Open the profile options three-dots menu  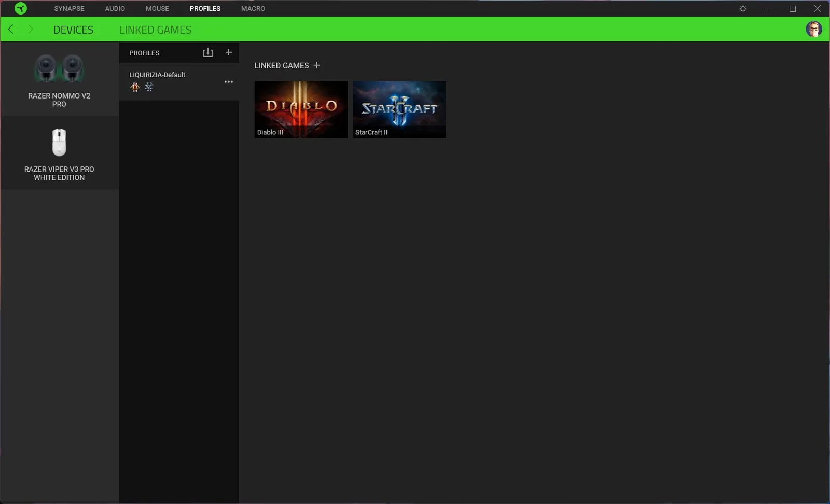[228, 82]
